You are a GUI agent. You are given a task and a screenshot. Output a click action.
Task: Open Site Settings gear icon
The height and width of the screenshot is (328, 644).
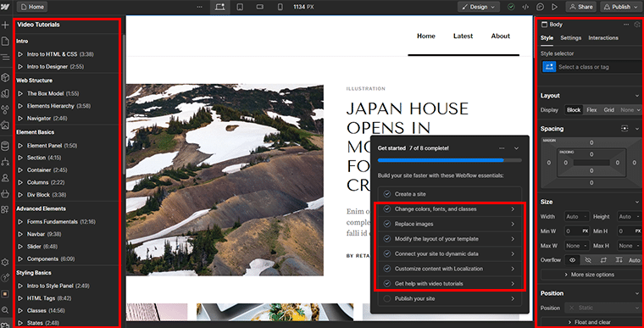(x=5, y=262)
